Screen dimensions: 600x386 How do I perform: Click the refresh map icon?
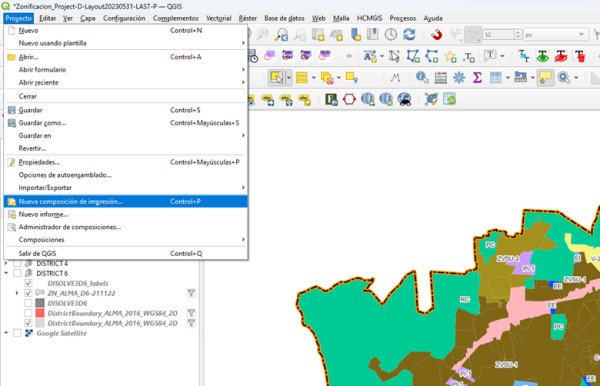[409, 34]
